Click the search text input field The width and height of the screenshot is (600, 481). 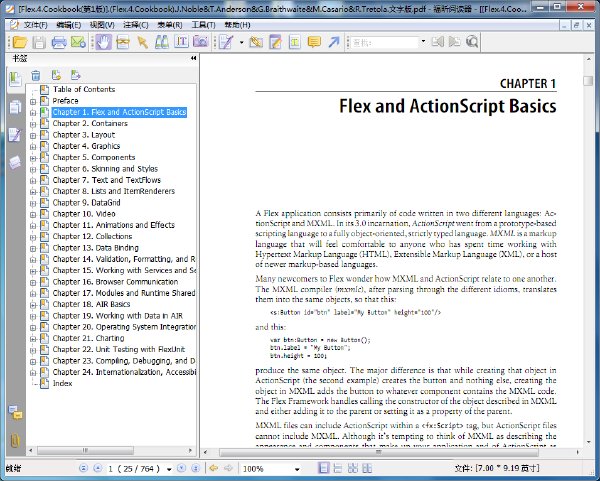tap(385, 42)
